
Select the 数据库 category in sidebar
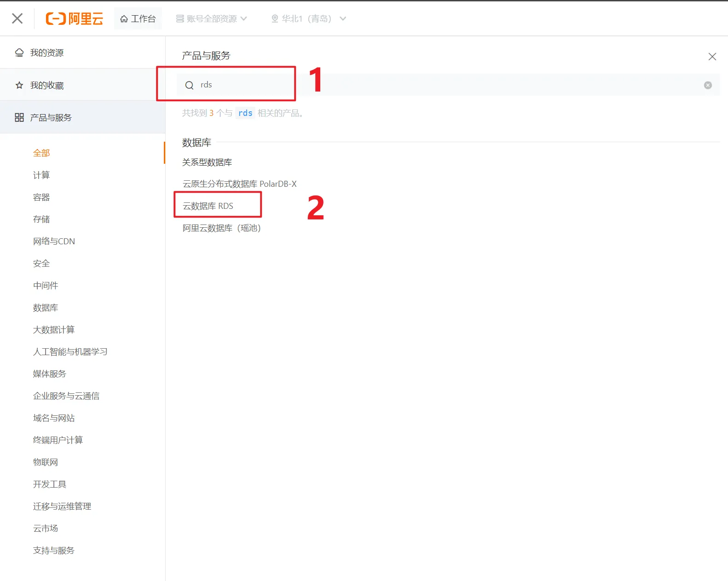point(46,308)
